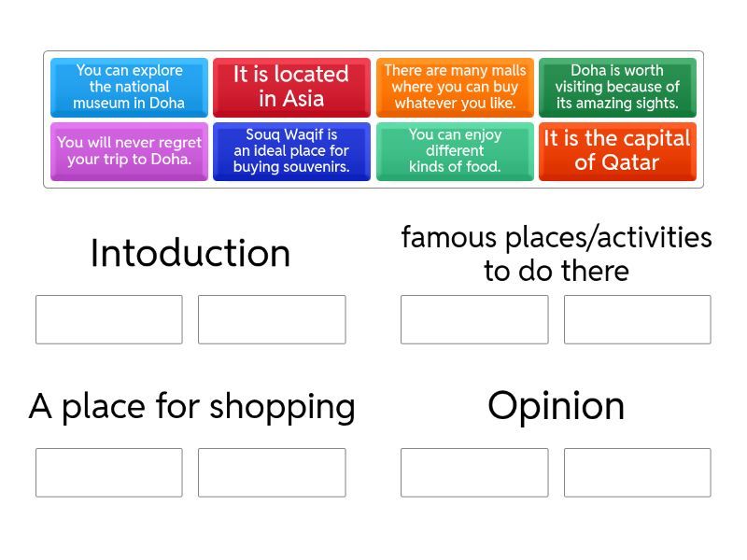747x560 pixels.
Task: Select right empty box under famous places/activities
Action: coord(637,319)
